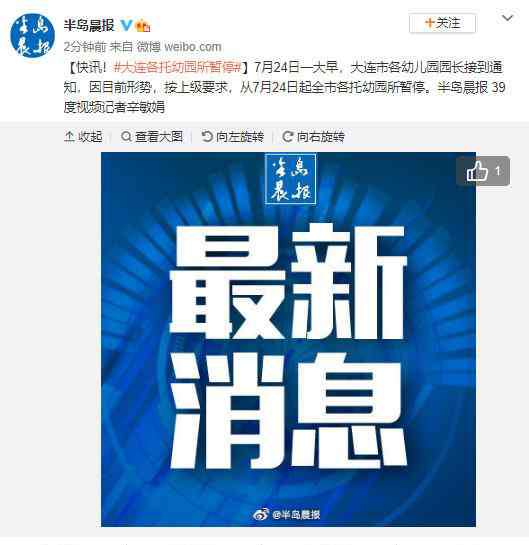Image resolution: width=529 pixels, height=545 pixels.
Task: Expand the post options chevron menu
Action: pos(508,17)
